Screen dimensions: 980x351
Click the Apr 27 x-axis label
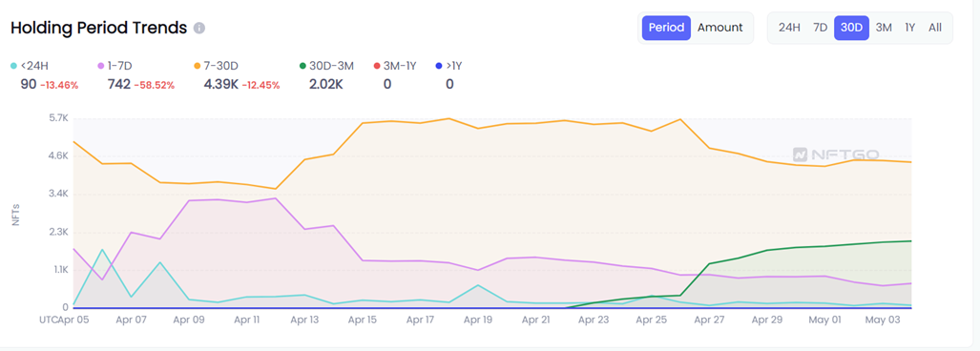pos(709,320)
